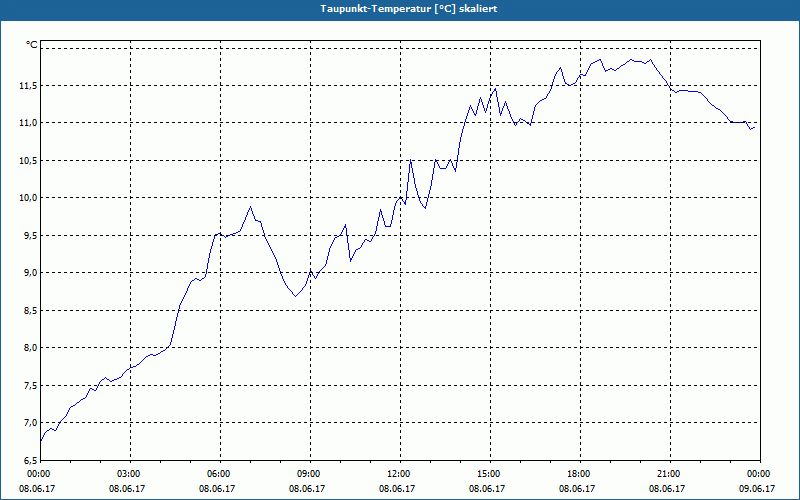Click the 08.06.17 date under 12:00

pos(397,489)
